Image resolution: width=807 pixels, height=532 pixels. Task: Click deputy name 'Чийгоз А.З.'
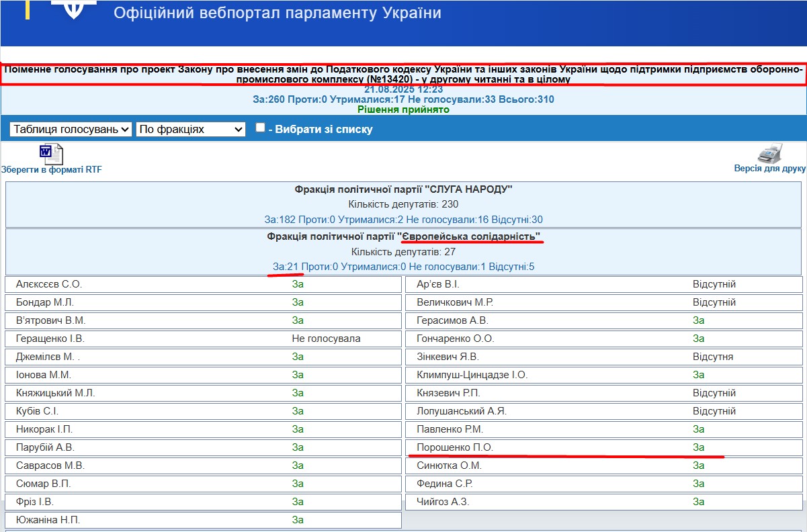click(x=443, y=502)
